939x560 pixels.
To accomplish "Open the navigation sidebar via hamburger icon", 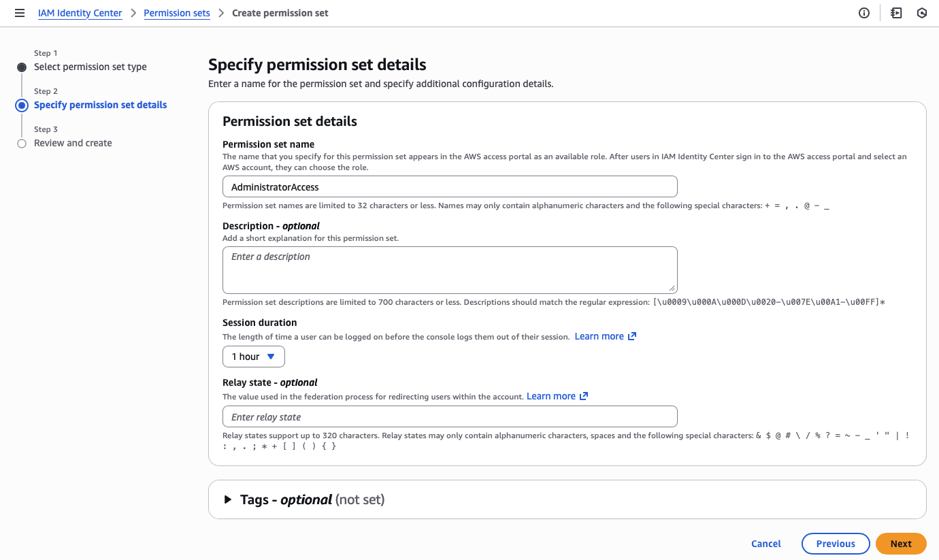I will point(19,12).
